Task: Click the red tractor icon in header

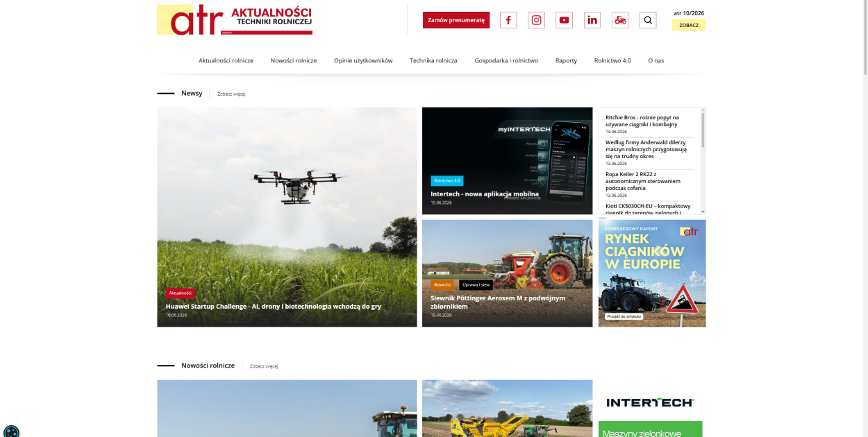Action: click(620, 20)
